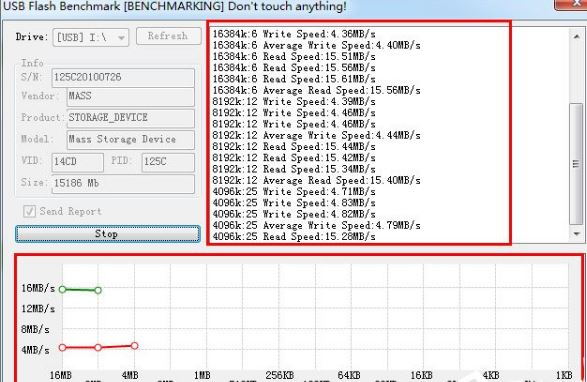Click the S/N field showing 125C20100726
This screenshot has height=382, width=587.
tap(123, 78)
